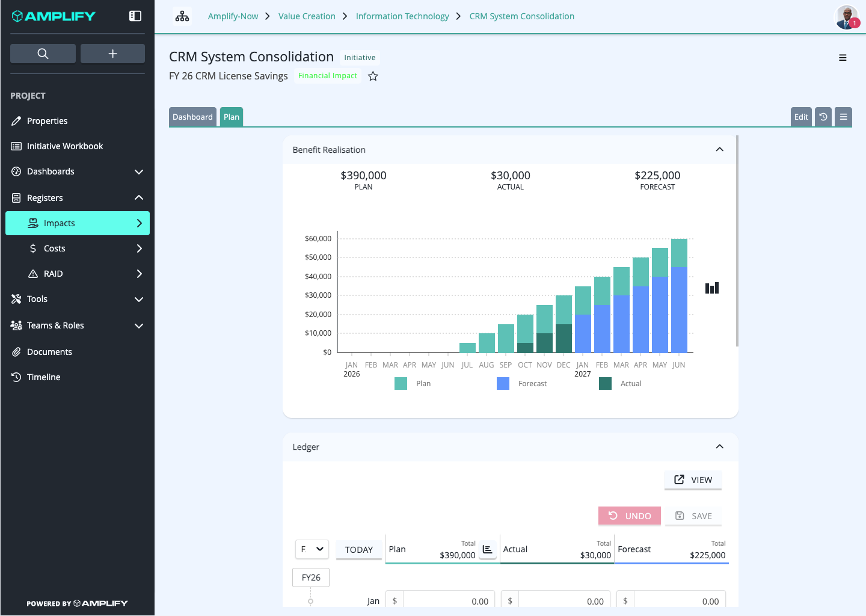Open the sidebar search button
This screenshot has width=866, height=616.
pos(43,54)
